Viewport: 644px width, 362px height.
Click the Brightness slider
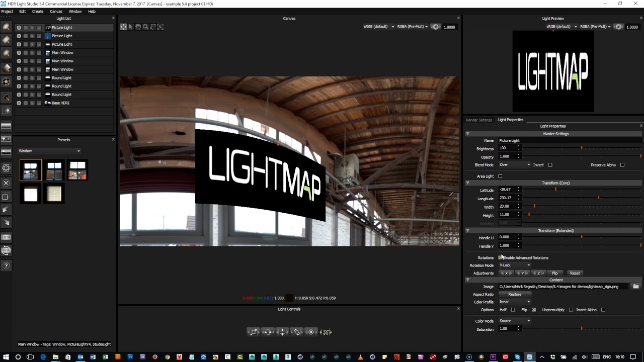click(x=582, y=148)
